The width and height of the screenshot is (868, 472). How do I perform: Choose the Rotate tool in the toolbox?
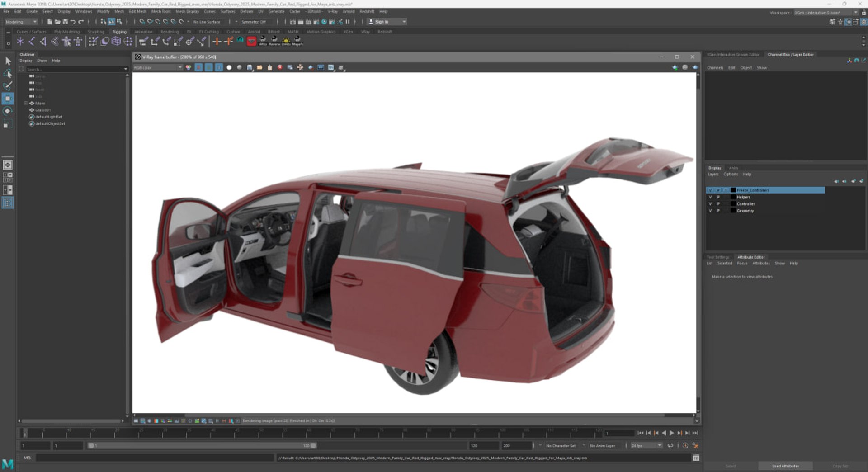8,111
